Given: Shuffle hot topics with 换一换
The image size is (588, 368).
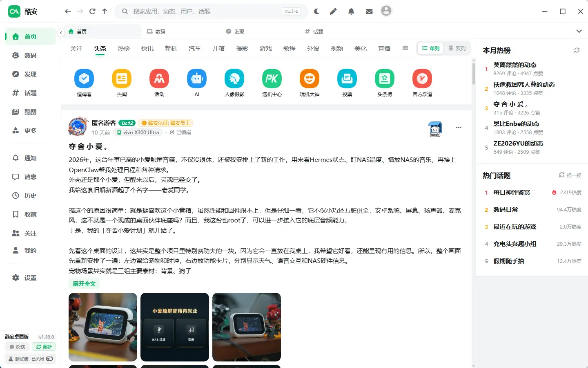Looking at the screenshot, I should pyautogui.click(x=570, y=175).
